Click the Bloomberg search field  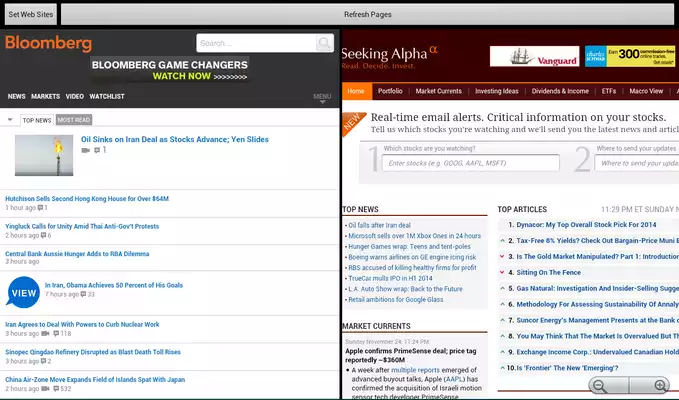click(256, 43)
